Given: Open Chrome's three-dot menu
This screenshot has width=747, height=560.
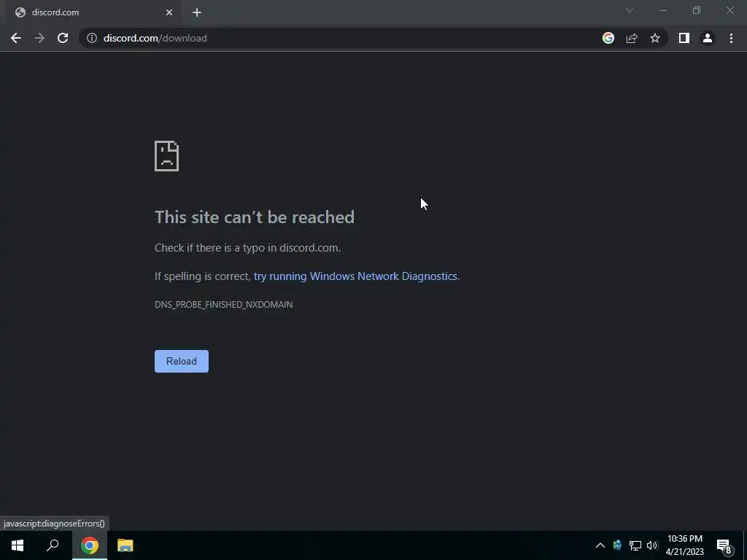Looking at the screenshot, I should [x=731, y=38].
